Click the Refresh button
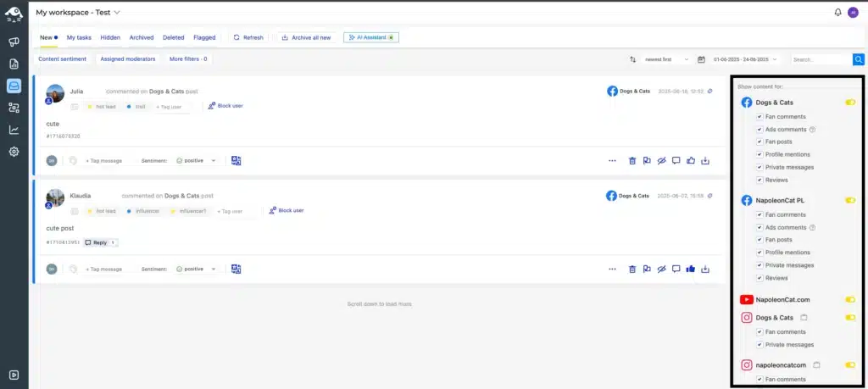The width and height of the screenshot is (868, 389). (248, 37)
